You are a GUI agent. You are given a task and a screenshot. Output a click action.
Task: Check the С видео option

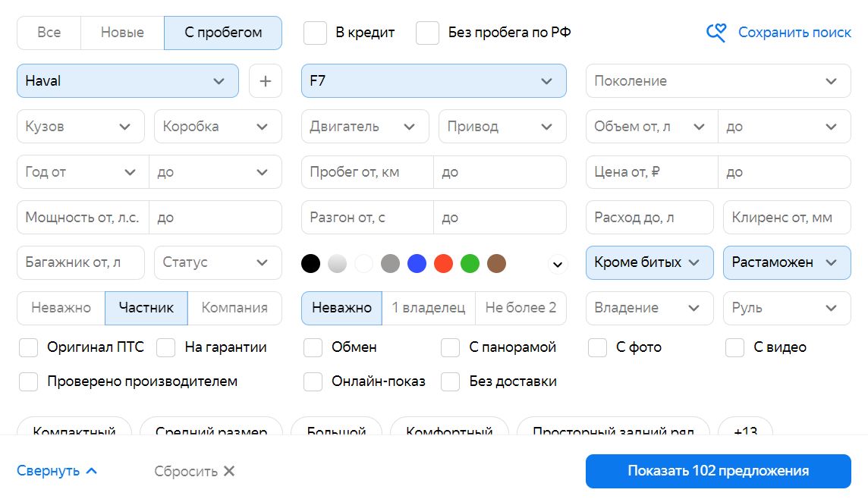(734, 347)
